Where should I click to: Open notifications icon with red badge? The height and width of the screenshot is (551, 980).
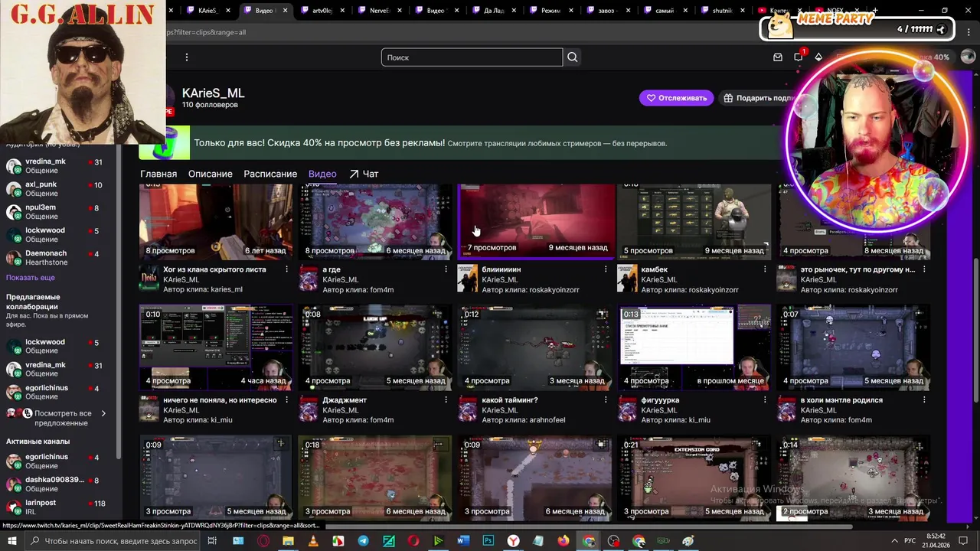click(799, 57)
